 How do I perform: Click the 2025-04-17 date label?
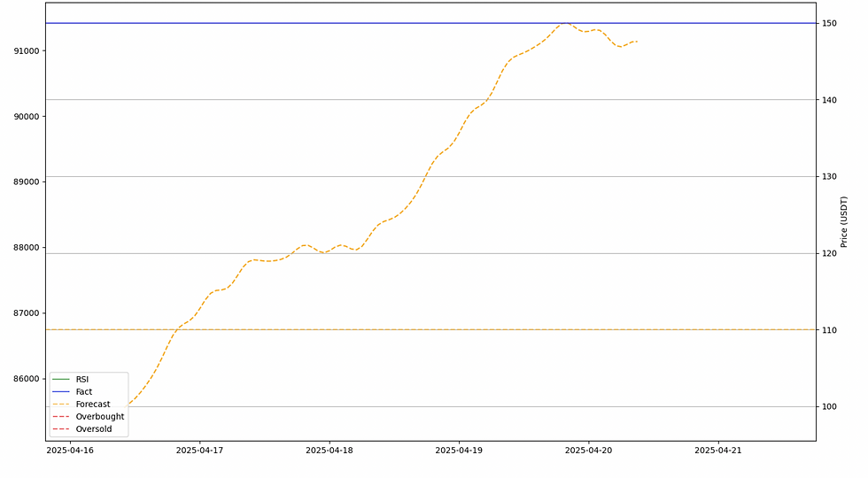200,451
